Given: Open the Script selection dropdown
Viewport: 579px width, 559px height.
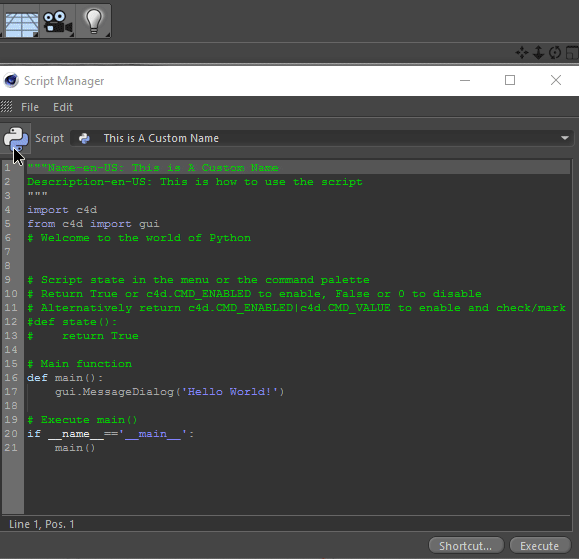Looking at the screenshot, I should (x=322, y=138).
